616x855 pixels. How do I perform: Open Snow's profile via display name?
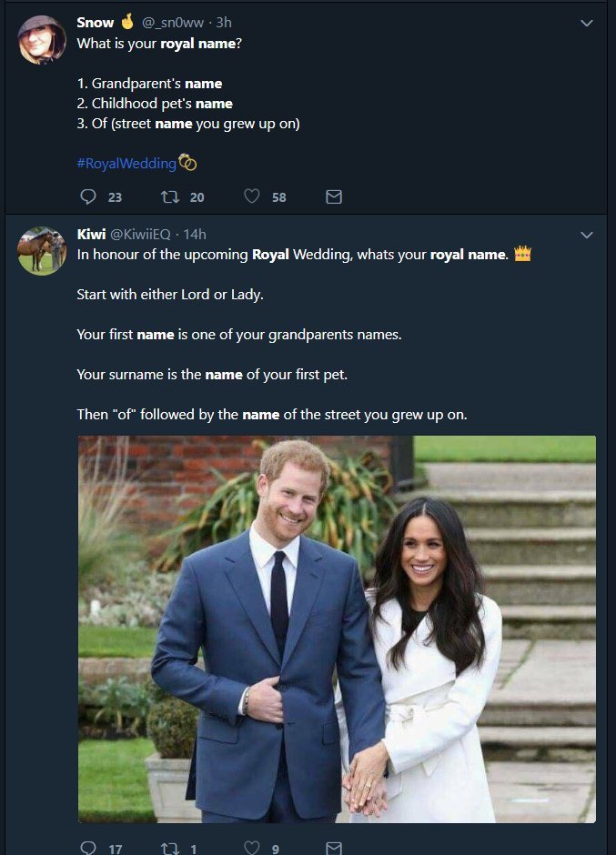click(96, 23)
